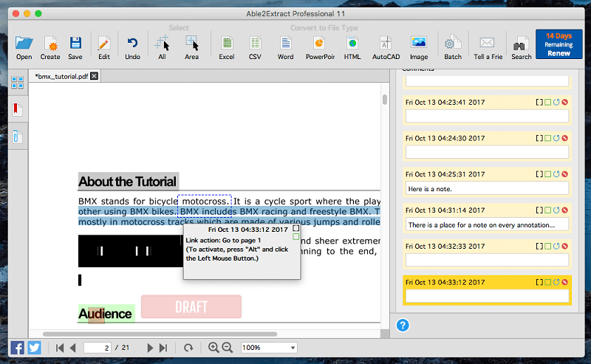Screen dimensions: 591x364
Task: Click green square icon on 04:25:31 comment
Action: (547, 174)
